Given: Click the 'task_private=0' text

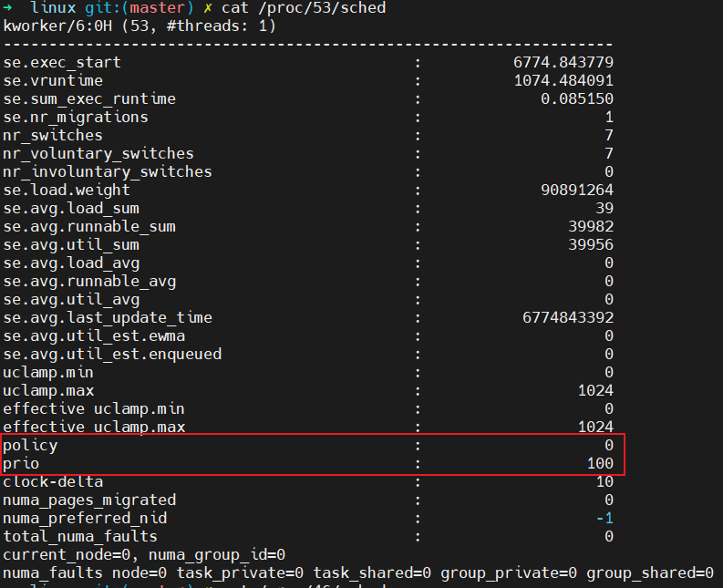Looking at the screenshot, I should click(240, 573).
